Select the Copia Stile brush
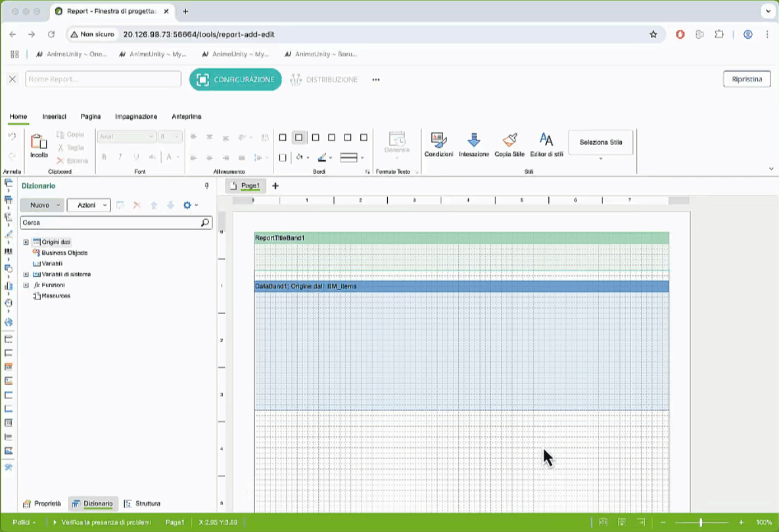The image size is (779, 532). 509,145
